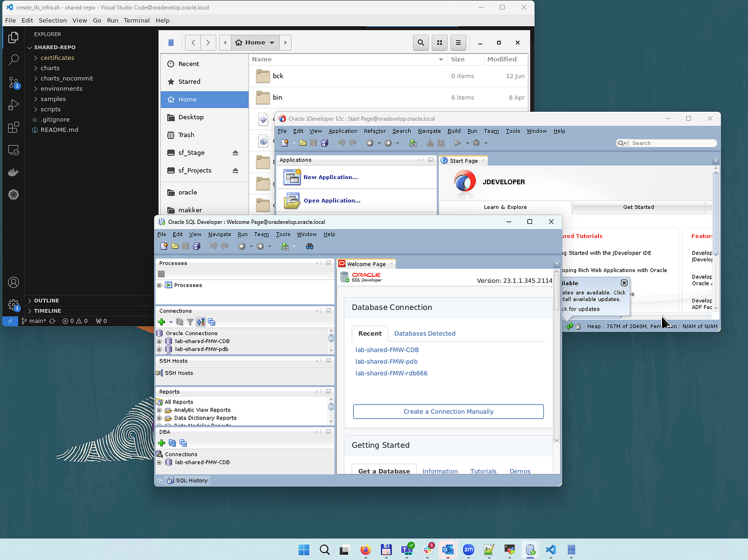Click Create a Connection Manually button

click(448, 411)
